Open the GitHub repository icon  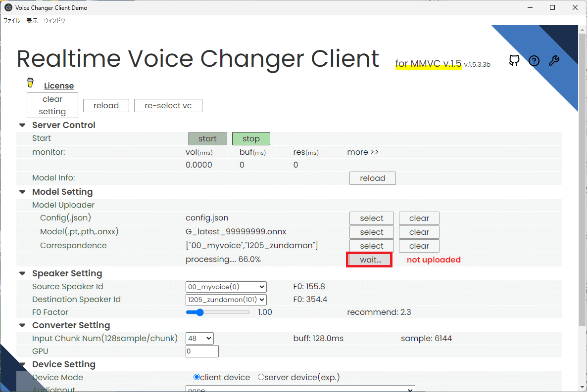point(514,60)
